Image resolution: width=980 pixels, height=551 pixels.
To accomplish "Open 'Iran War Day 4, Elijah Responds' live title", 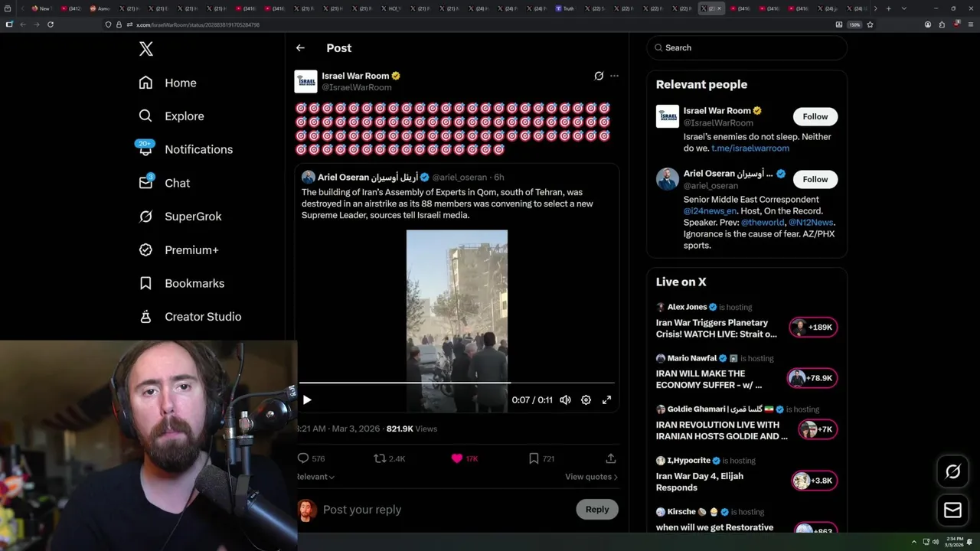I will 700,481.
